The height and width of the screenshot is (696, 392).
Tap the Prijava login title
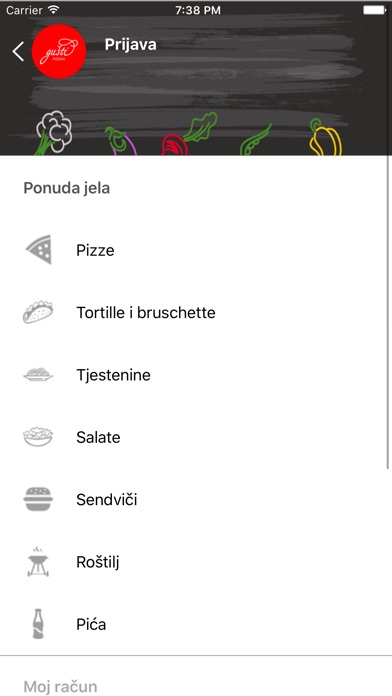click(x=131, y=45)
